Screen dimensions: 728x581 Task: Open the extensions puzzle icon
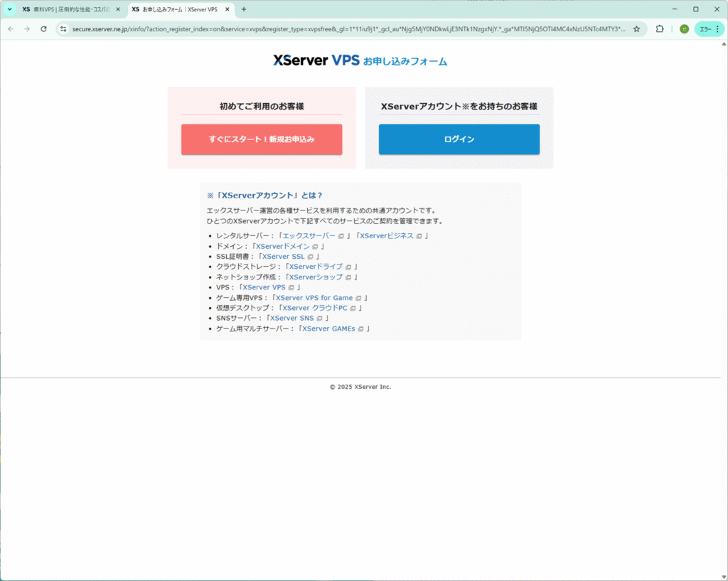(x=660, y=29)
